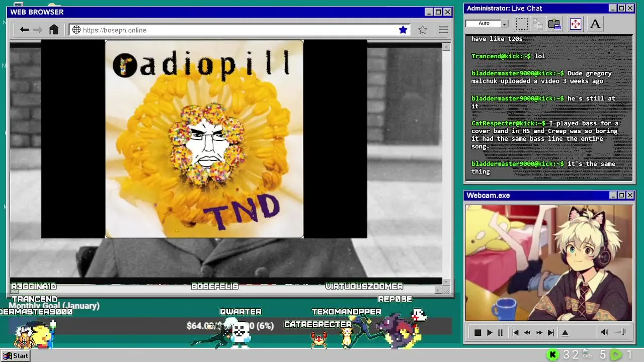The height and width of the screenshot is (362, 644).
Task: Click the green play icon in system tray
Action: [x=616, y=355]
